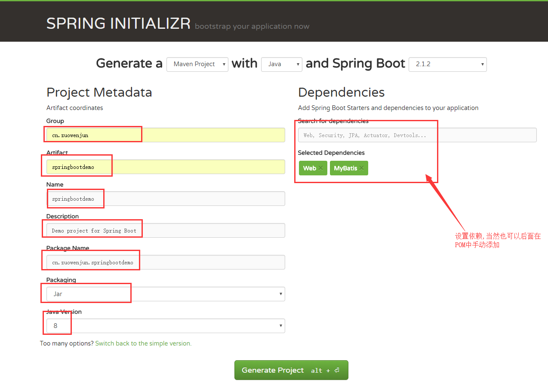Click the SPRING INITIALIZR title
548x392 pixels.
coord(118,24)
